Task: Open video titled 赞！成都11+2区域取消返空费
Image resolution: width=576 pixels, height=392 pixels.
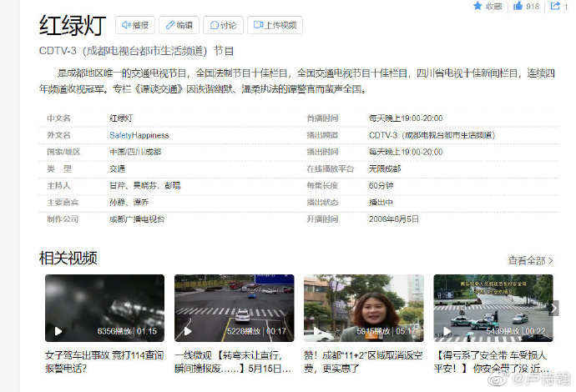Action: 358,360
